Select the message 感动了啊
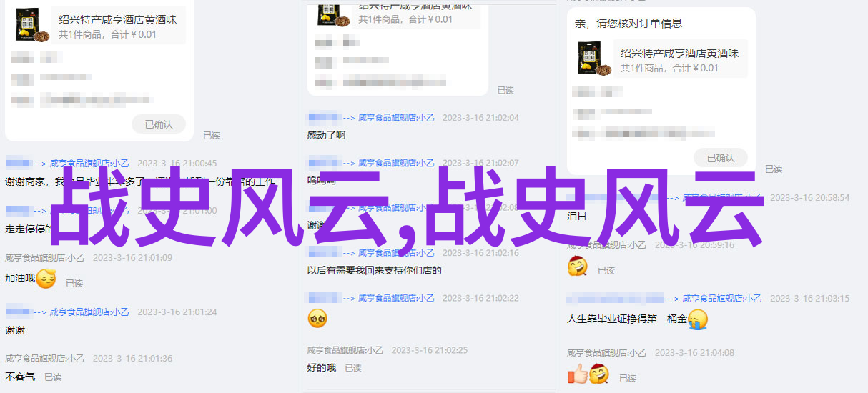Screen dimensions: 868x393 326,136
